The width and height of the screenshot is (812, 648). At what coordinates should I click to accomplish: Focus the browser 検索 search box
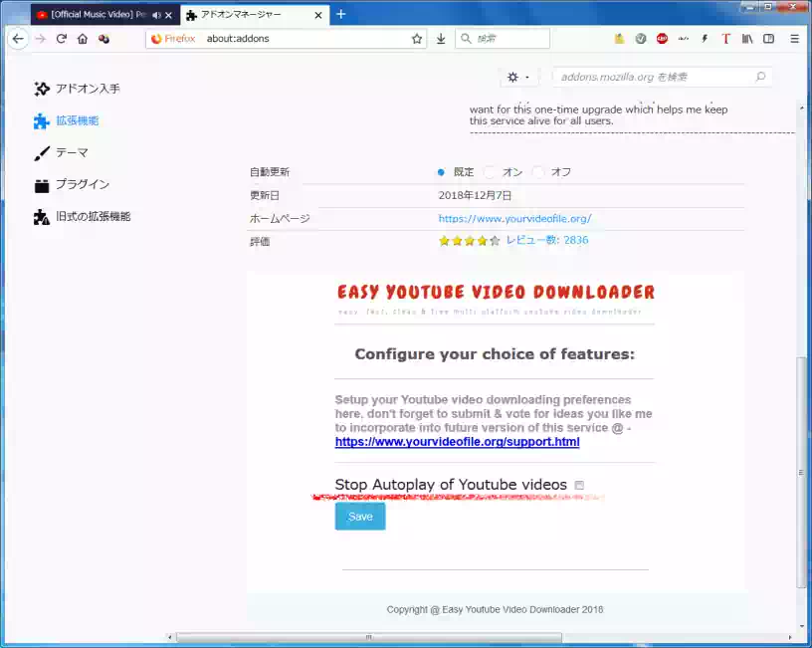pos(503,39)
